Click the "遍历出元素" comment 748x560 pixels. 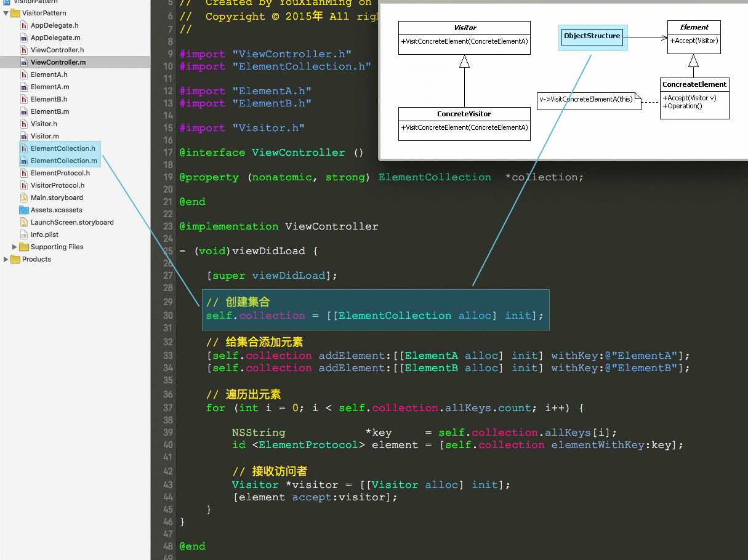tap(244, 394)
